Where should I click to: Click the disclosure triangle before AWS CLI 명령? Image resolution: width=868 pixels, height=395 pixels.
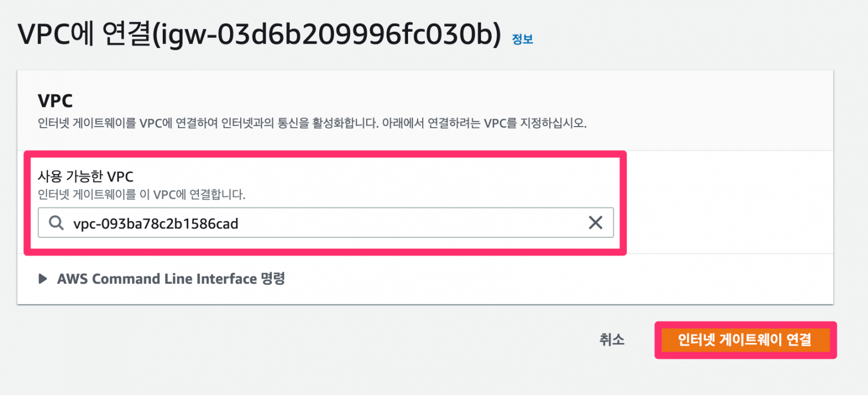tap(43, 279)
